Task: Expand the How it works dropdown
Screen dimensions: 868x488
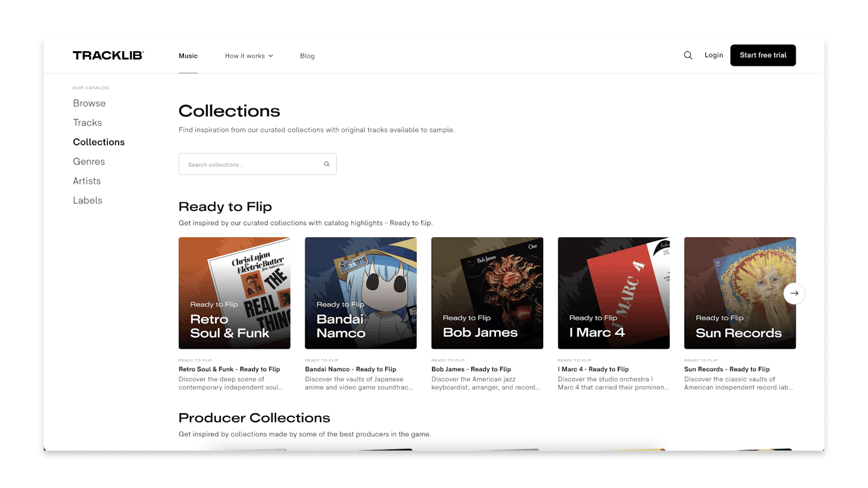Action: [x=249, y=56]
